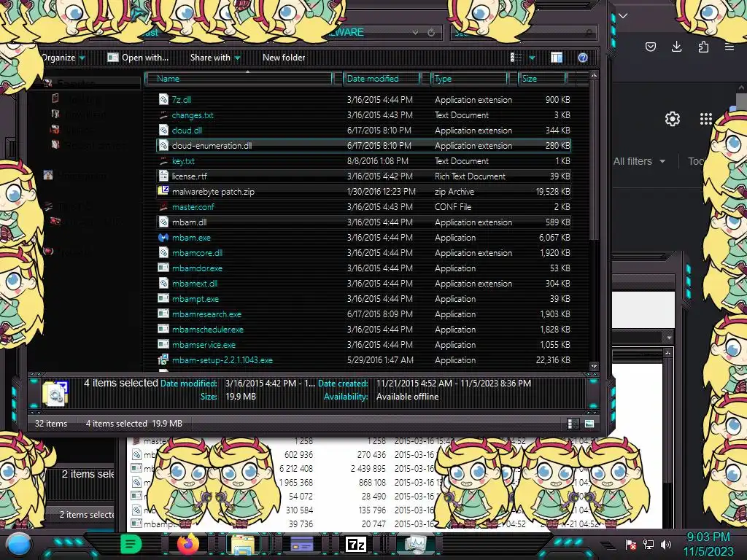Open the Organize menu
This screenshot has width=747, height=560.
click(63, 58)
